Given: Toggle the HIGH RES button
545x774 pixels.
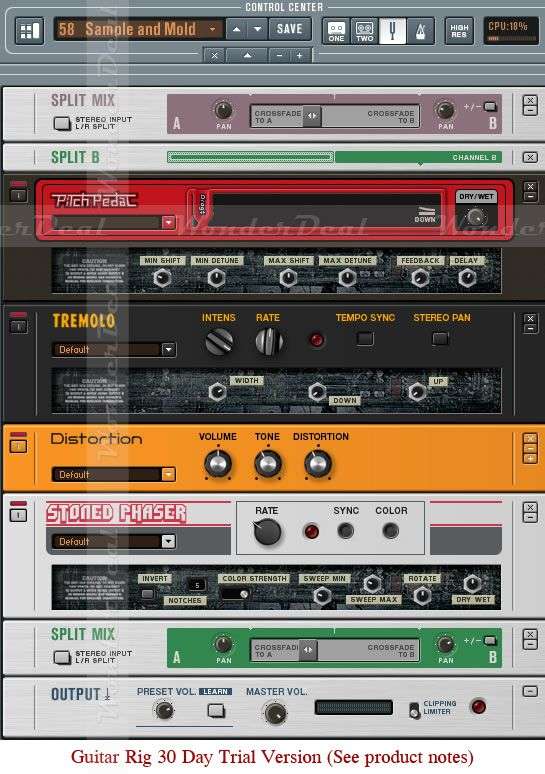Looking at the screenshot, I should [x=459, y=31].
